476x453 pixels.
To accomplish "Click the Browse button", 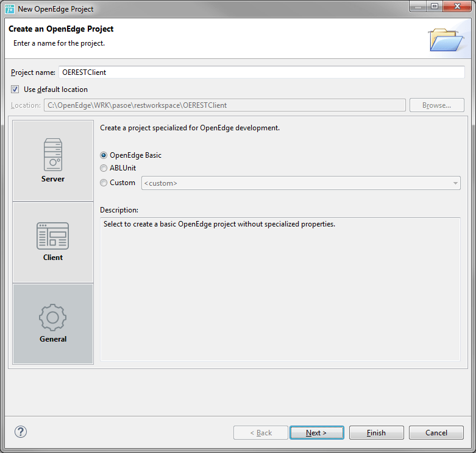I will coord(436,105).
